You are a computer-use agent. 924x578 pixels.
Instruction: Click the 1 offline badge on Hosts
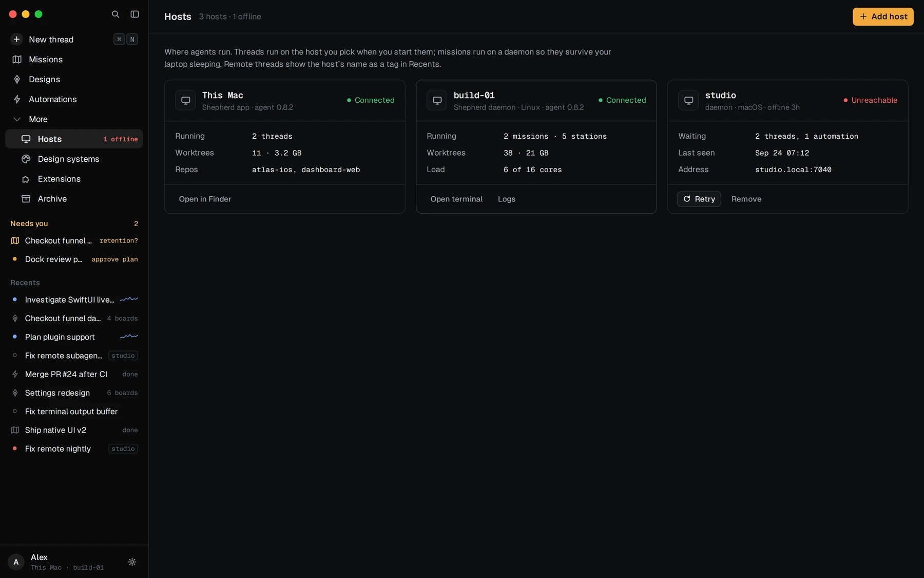(x=121, y=139)
